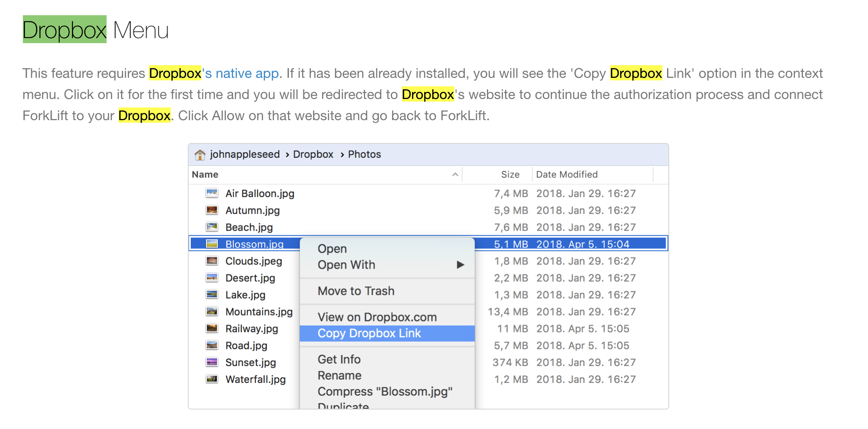Click the Blossom.jpg thumbnail icon
Viewport: 868px width, 429px height.
[x=212, y=244]
